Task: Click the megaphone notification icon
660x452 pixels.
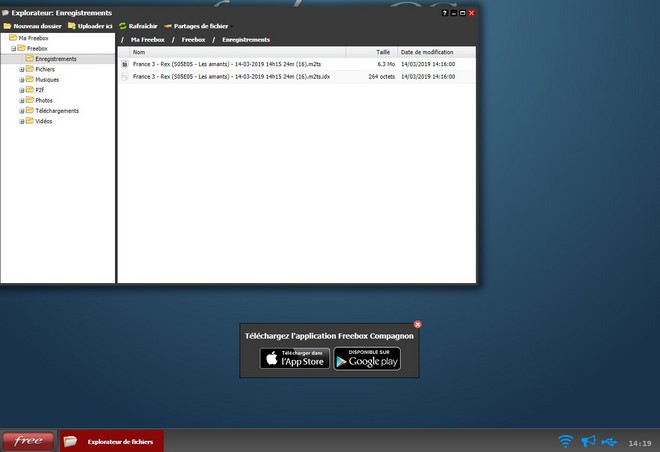Action: [x=588, y=441]
